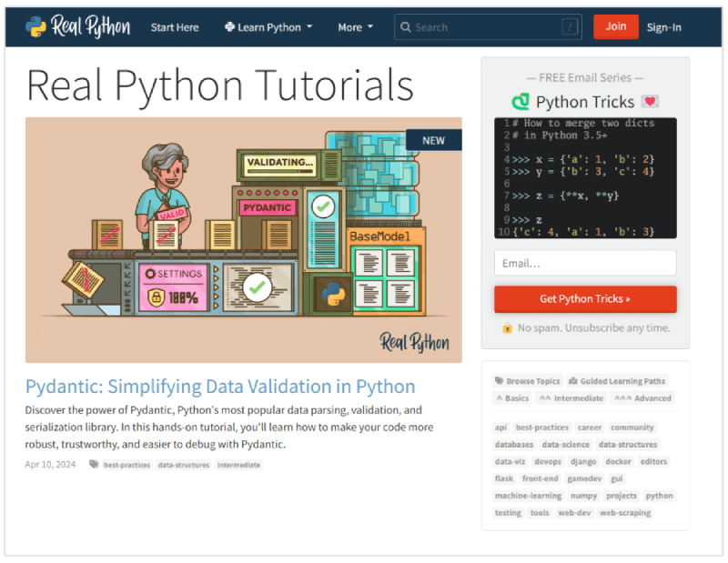Expand the Learn Python dropdown menu

[268, 27]
